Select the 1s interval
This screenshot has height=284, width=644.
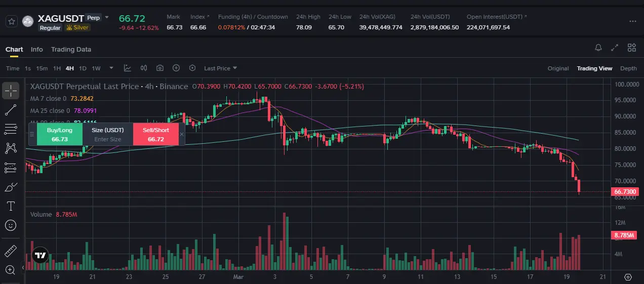28,68
